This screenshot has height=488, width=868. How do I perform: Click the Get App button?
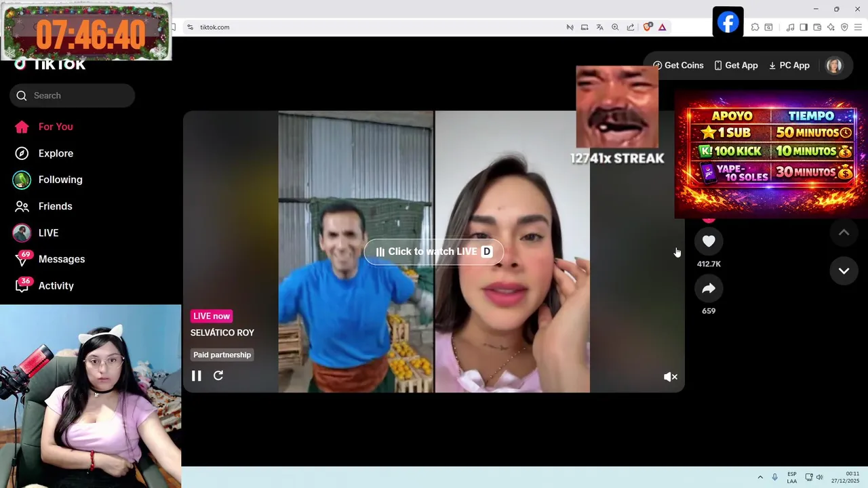(x=736, y=65)
